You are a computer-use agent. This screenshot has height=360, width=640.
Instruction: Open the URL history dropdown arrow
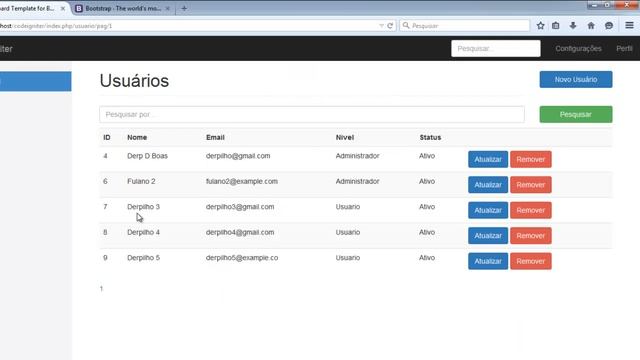[x=381, y=26]
